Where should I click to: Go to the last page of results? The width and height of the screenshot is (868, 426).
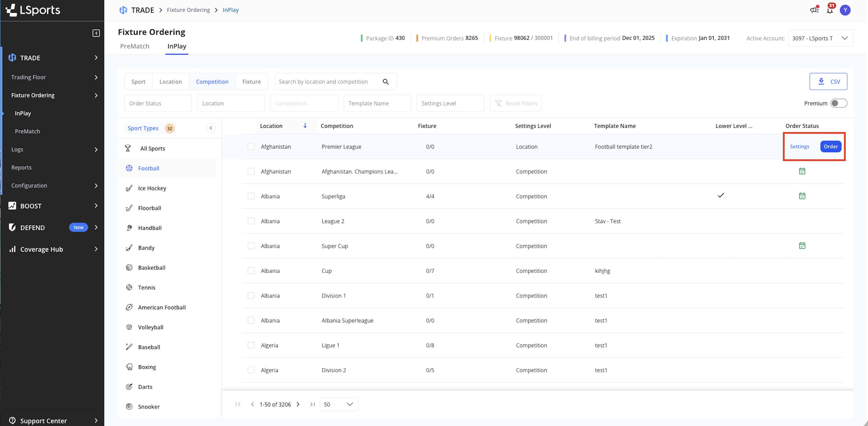(312, 404)
